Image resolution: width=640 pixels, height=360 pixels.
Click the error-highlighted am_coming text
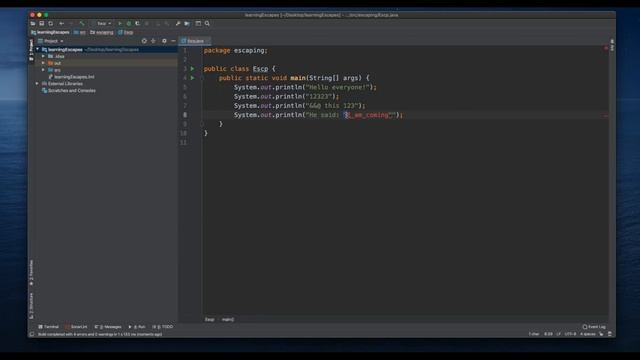[371, 115]
